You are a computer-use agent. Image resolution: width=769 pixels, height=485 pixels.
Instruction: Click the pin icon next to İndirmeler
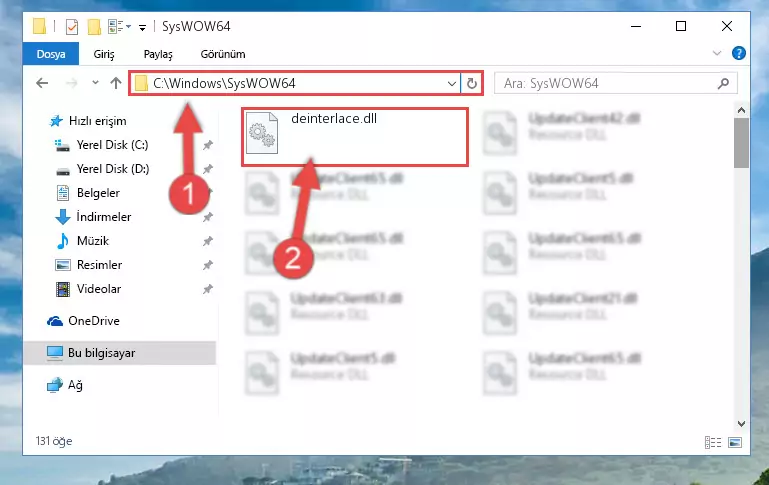208,217
